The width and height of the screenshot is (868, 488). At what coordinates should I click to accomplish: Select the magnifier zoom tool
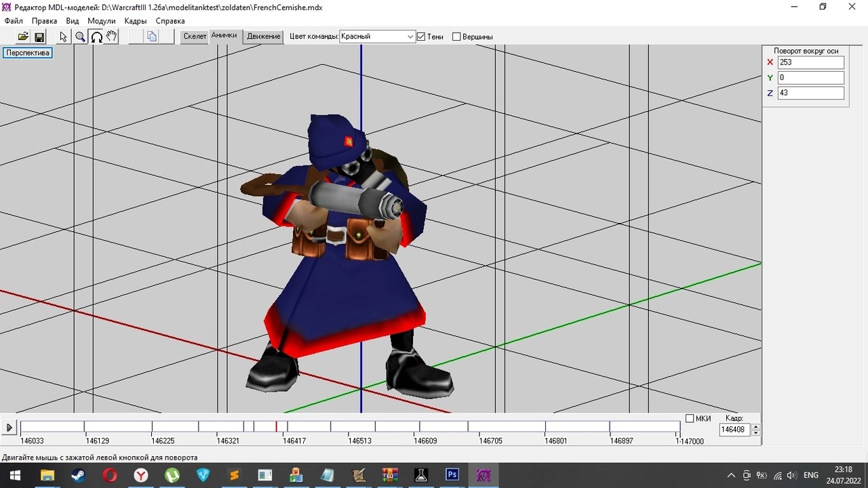click(80, 37)
